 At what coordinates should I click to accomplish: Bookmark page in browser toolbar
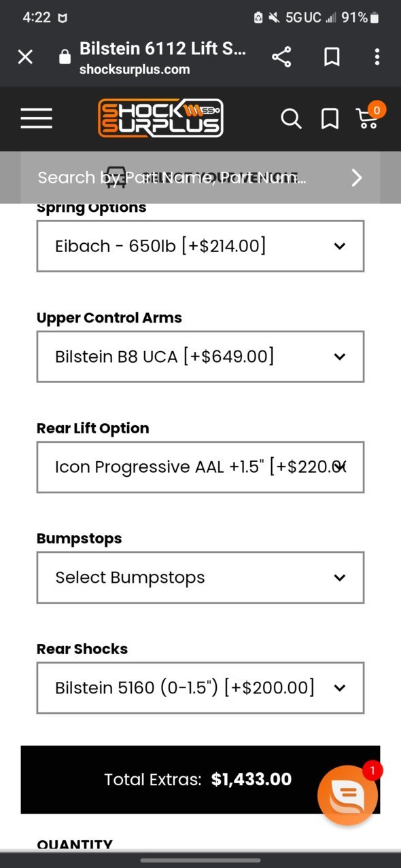click(332, 57)
